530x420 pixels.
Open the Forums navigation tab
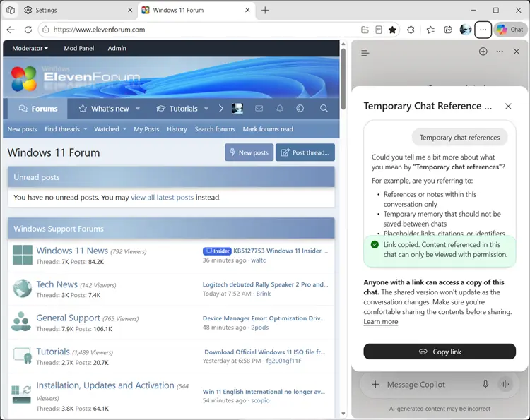click(x=38, y=109)
